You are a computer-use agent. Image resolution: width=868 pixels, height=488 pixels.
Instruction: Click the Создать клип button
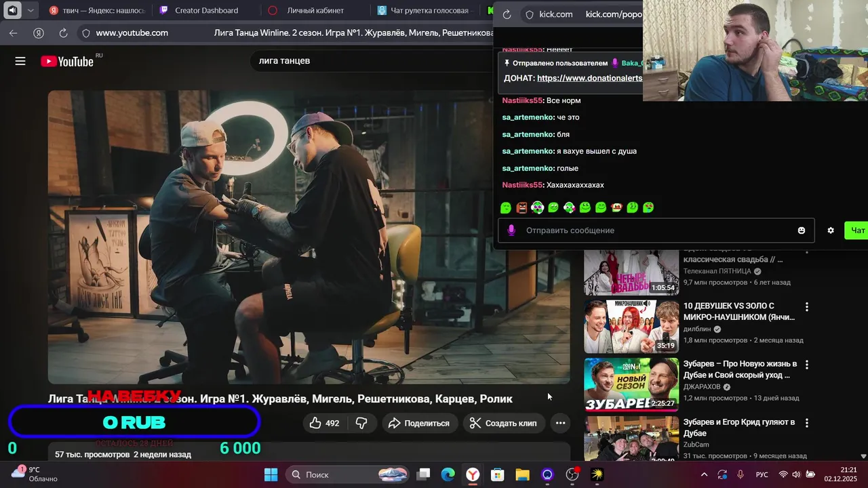[503, 423]
